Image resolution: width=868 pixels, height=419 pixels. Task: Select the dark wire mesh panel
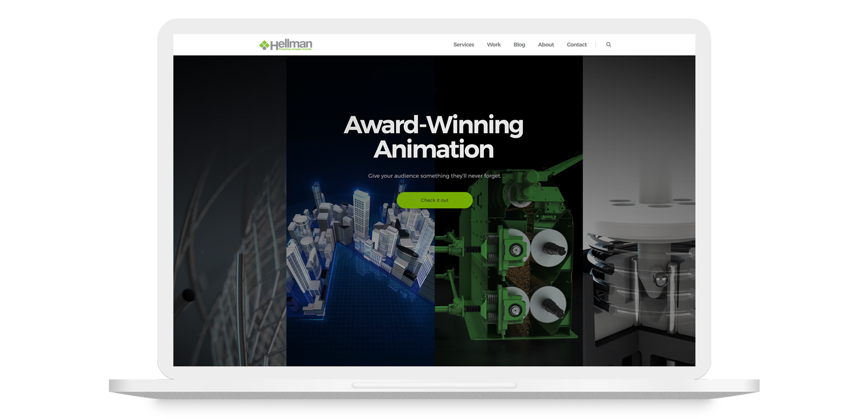(x=230, y=211)
